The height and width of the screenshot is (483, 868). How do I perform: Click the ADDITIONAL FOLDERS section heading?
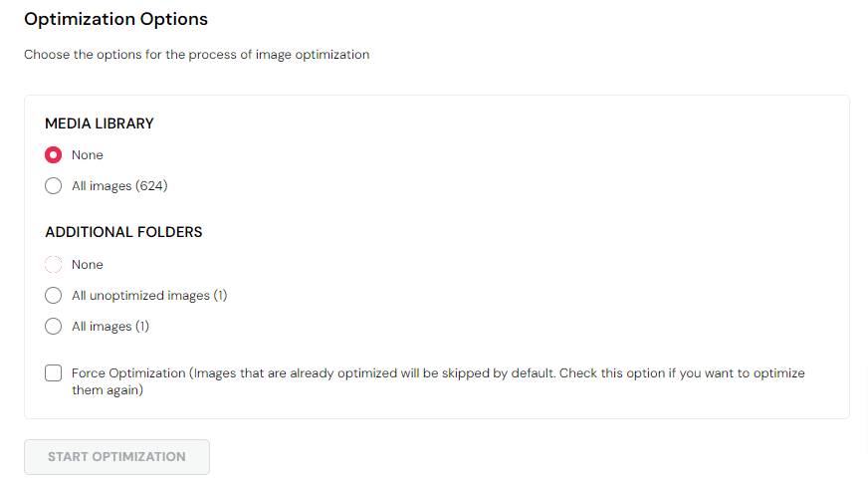click(x=123, y=232)
